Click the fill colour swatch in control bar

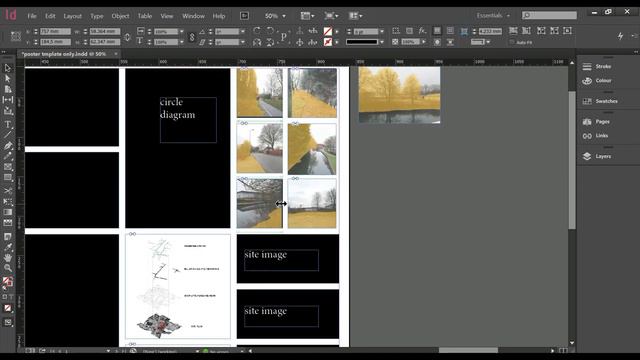(x=327, y=31)
